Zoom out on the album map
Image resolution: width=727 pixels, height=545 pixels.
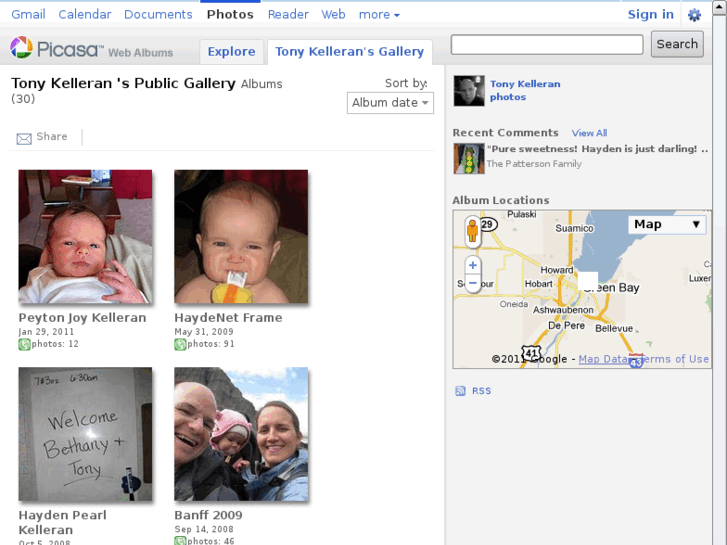473,284
